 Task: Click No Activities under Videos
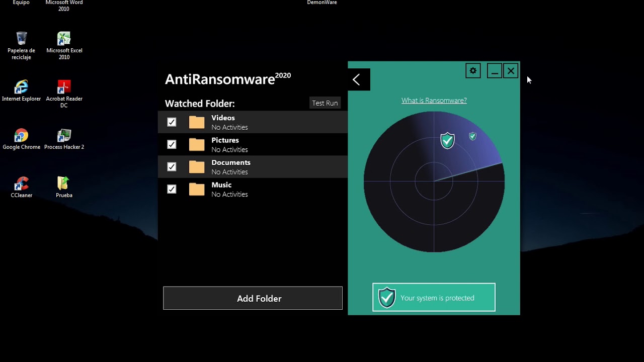pos(229,127)
